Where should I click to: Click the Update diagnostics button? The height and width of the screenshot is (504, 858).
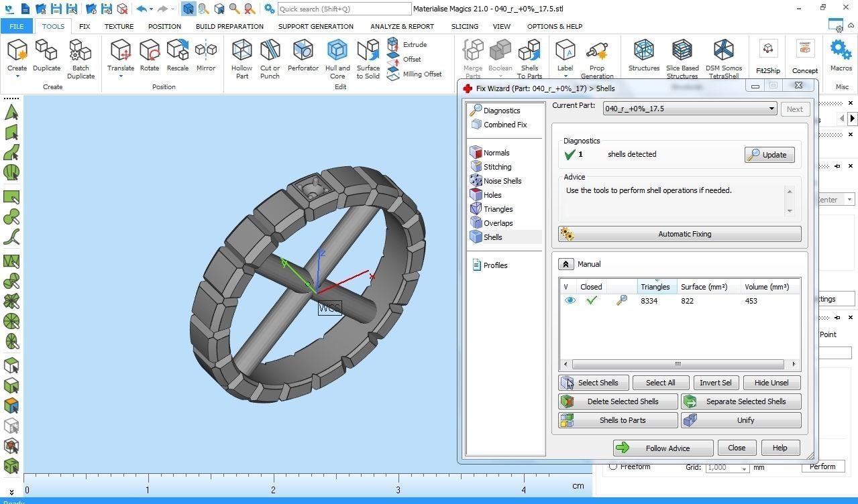pyautogui.click(x=769, y=155)
